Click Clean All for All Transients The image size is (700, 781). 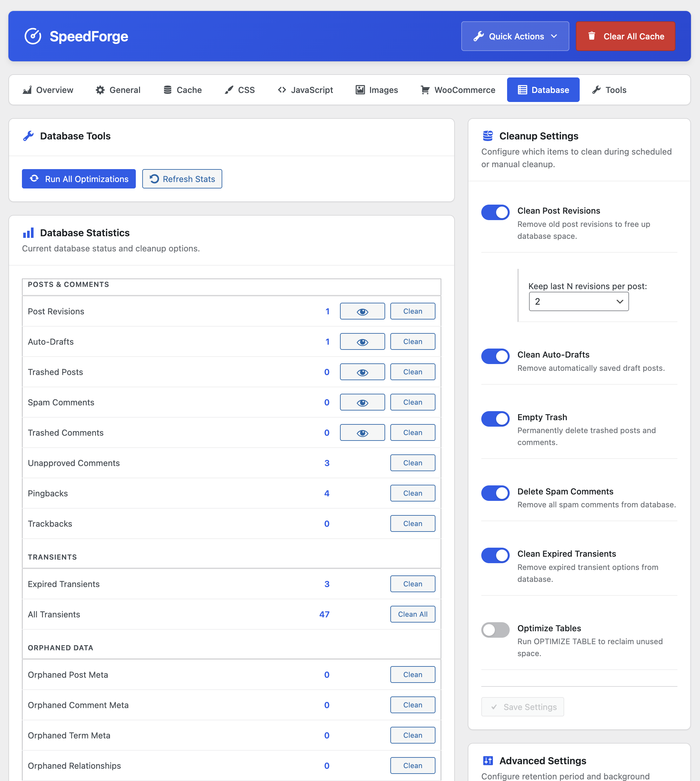(x=412, y=614)
